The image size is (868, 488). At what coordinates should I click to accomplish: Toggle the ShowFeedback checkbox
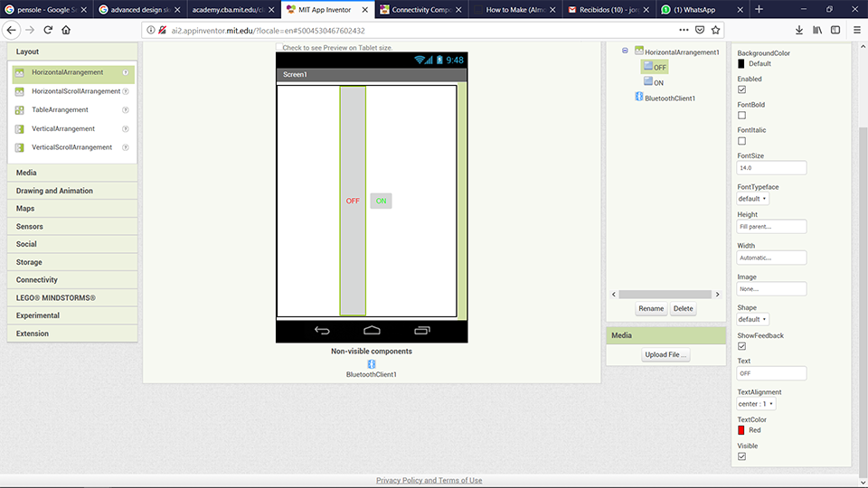pyautogui.click(x=741, y=346)
